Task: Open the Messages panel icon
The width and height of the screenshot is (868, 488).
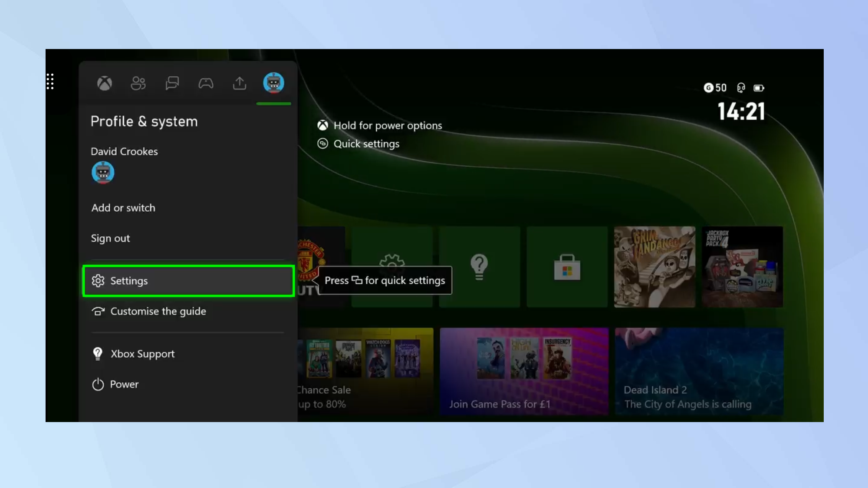Action: pyautogui.click(x=172, y=82)
